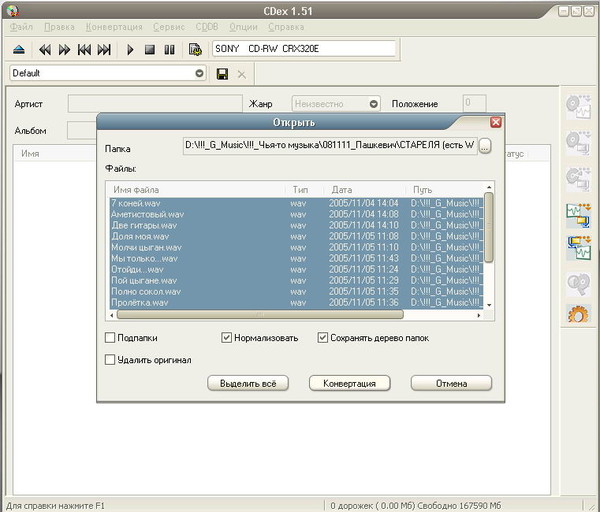Screen dimensions: 600x512
Task: Open the Сервис menu
Action: pyautogui.click(x=169, y=27)
